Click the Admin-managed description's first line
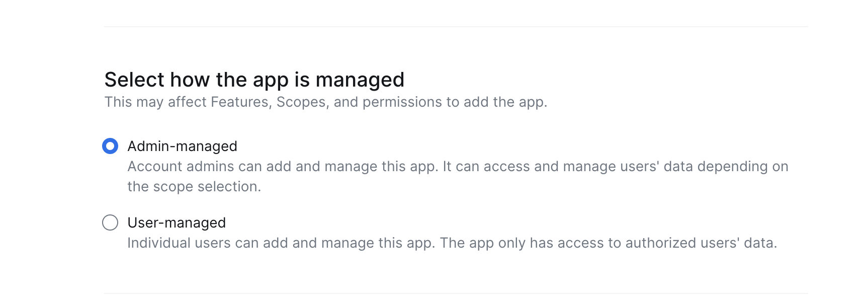 458,167
